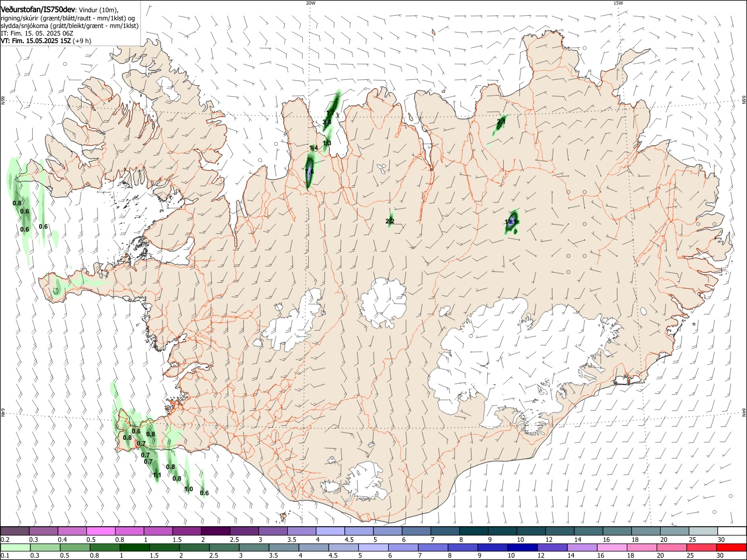
Task: Click the 1.0 precipitation value off the southwest coast
Action: 189,489
